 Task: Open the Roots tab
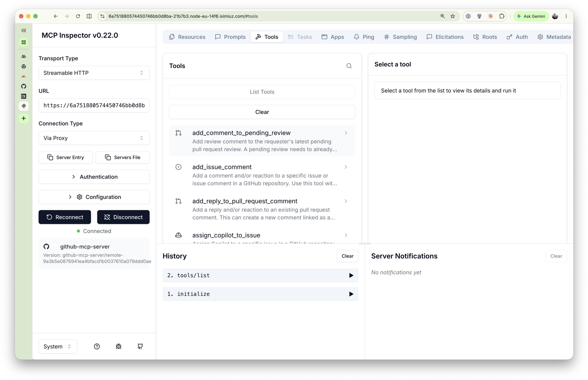pyautogui.click(x=485, y=37)
